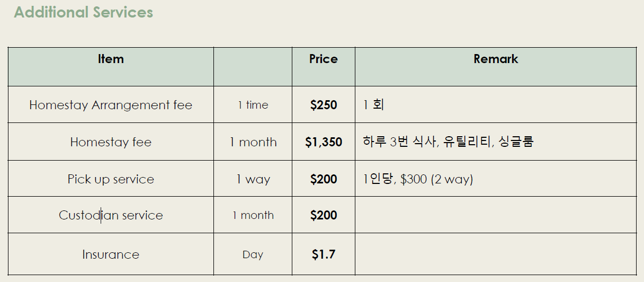
Task: Click the '1 회' remark cell
Action: click(373, 105)
